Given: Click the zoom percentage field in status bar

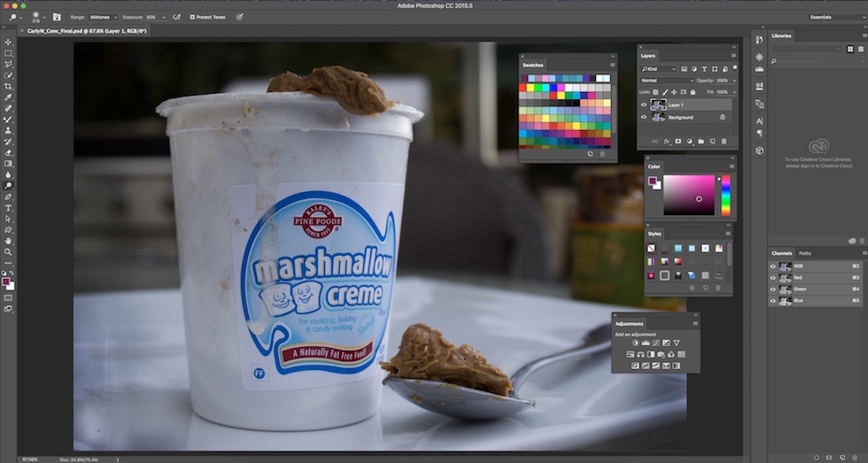Looking at the screenshot, I should tap(30, 459).
